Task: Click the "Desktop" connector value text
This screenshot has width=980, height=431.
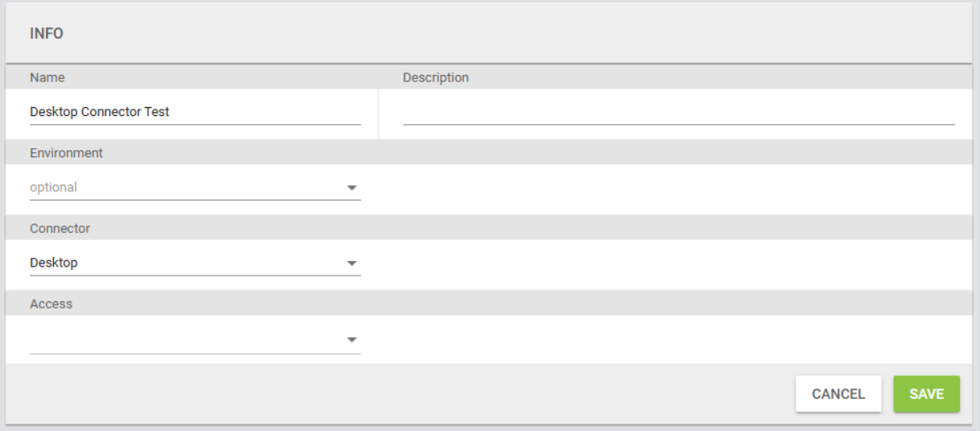Action: click(x=54, y=263)
